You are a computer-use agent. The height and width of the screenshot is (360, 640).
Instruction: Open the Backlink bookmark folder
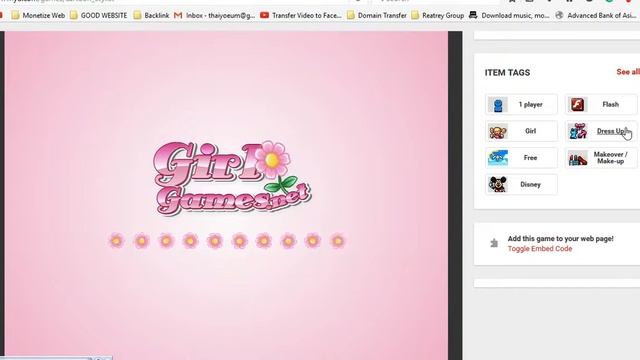pos(151,16)
